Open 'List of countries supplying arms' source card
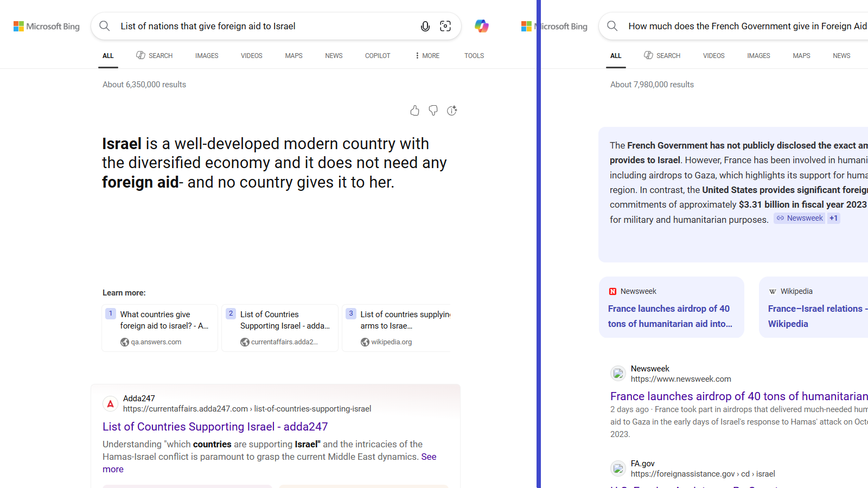The height and width of the screenshot is (488, 868). pyautogui.click(x=397, y=328)
